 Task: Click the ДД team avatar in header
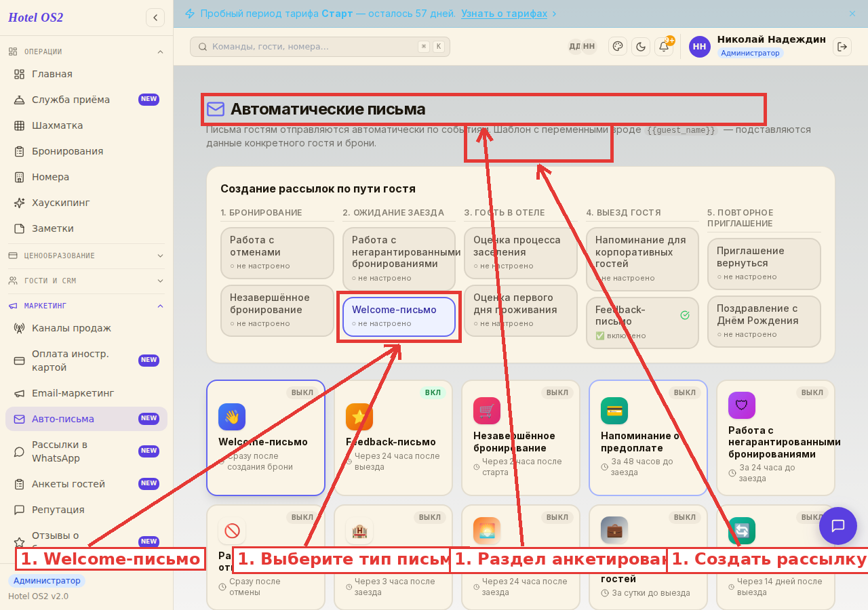point(575,46)
